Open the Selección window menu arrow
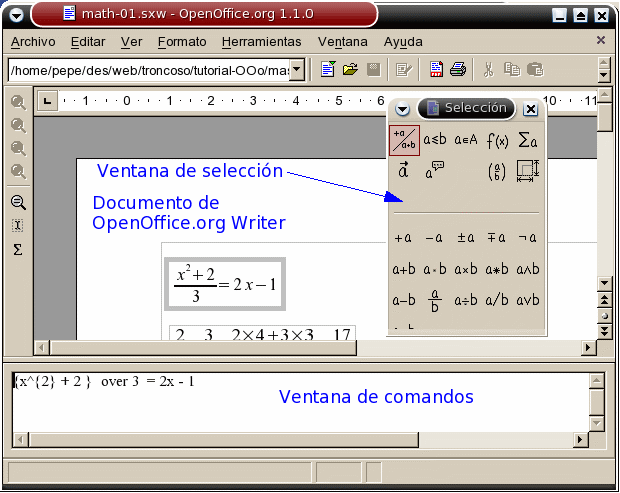The image size is (620, 493). (402, 109)
